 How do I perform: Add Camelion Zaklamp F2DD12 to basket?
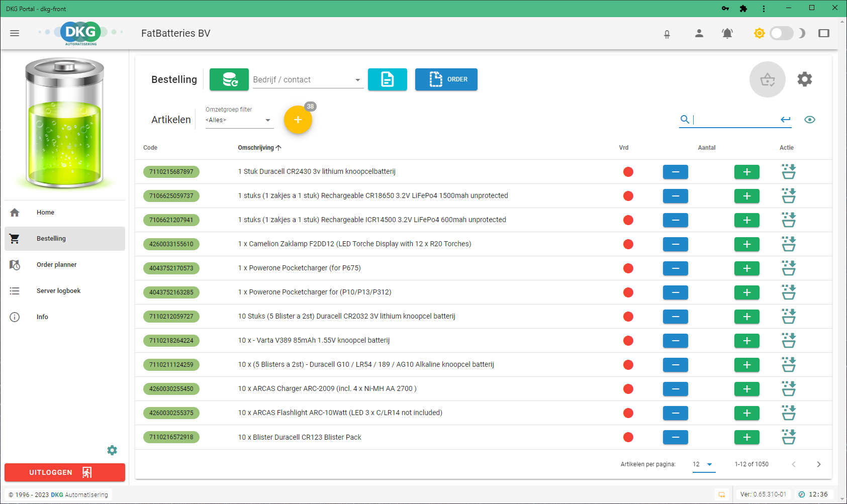789,244
